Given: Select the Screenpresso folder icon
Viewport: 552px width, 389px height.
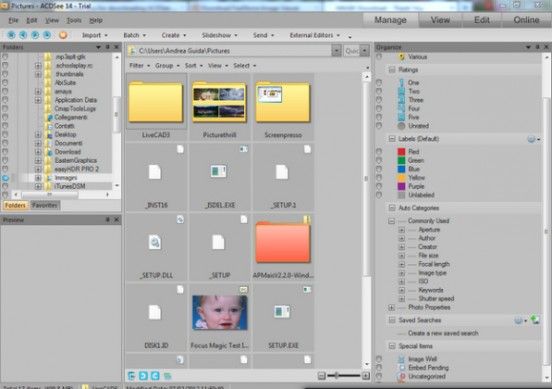Looking at the screenshot, I should click(x=283, y=102).
